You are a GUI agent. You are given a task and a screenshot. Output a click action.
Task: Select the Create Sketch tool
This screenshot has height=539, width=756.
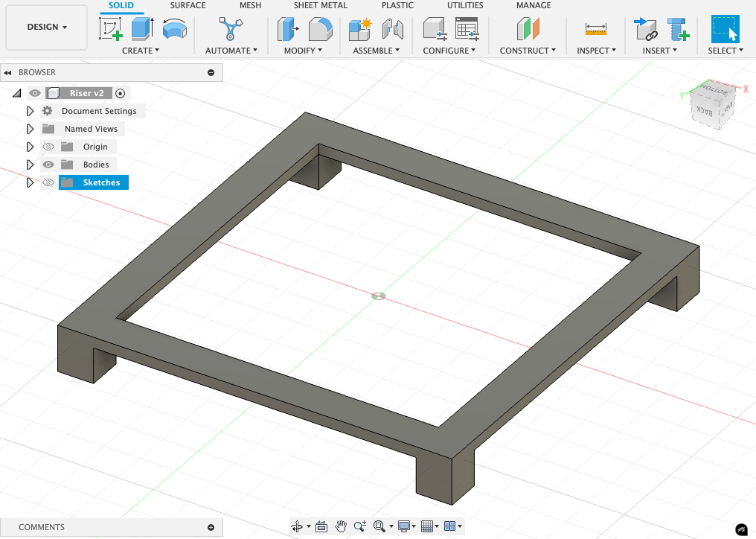click(110, 28)
